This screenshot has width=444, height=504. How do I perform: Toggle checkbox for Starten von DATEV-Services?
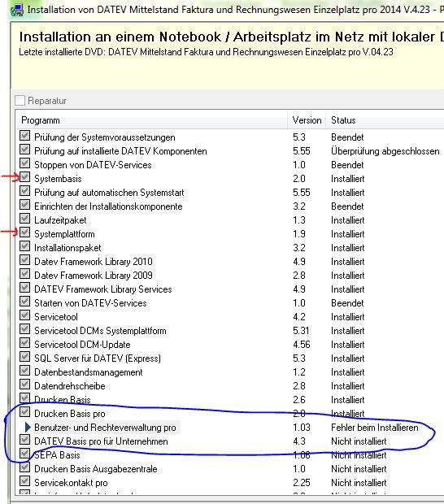coord(24,302)
